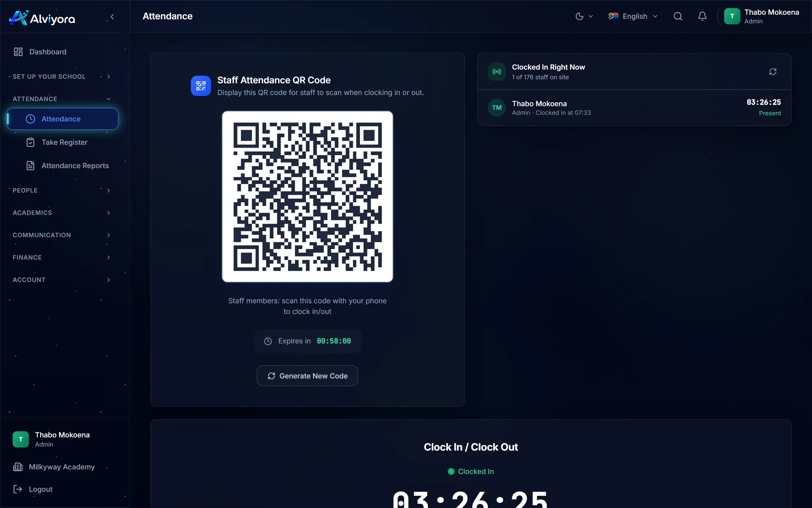
Task: Click the staff attendance QR code image
Action: click(307, 197)
